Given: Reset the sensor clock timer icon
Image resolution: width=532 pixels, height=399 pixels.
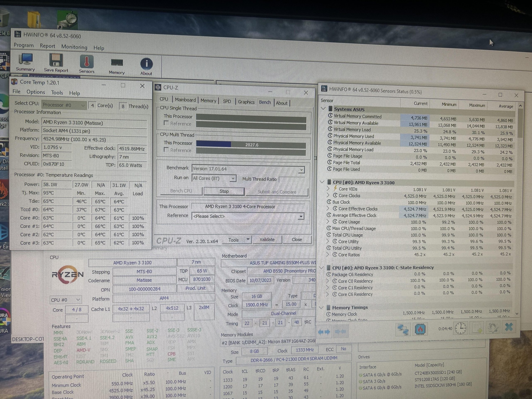Looking at the screenshot, I should tap(460, 328).
